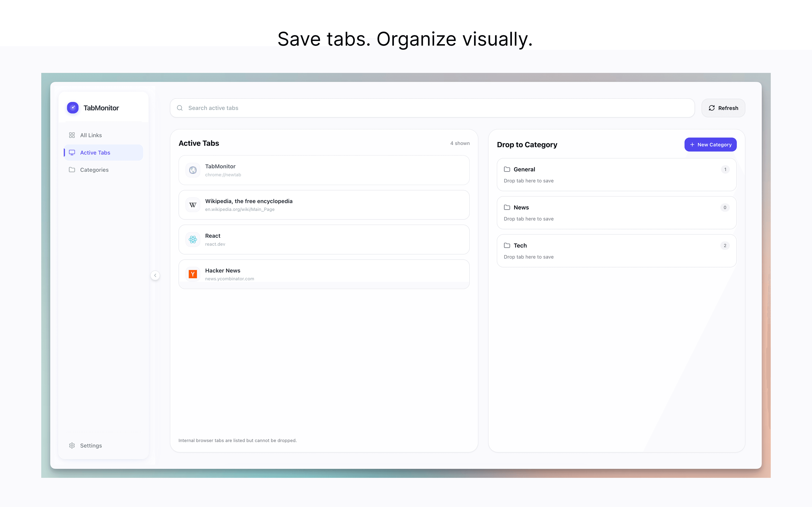812x507 pixels.
Task: Click inside the Search active tabs field
Action: click(302, 108)
